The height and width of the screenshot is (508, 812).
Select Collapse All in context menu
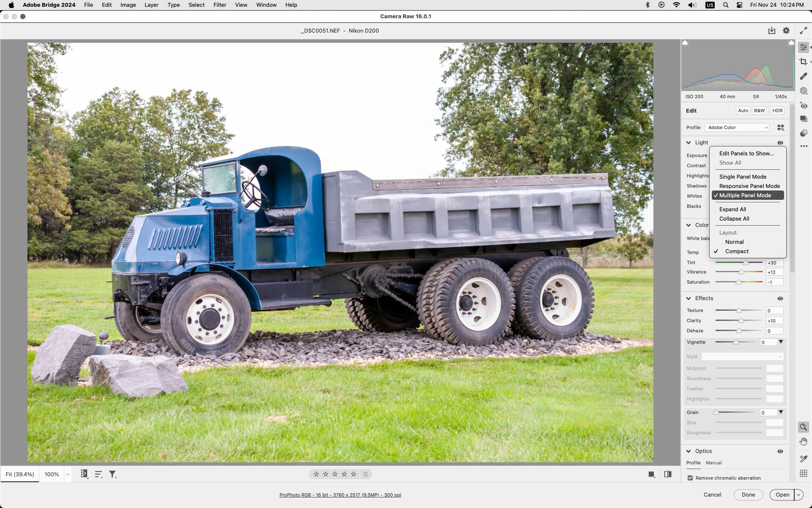click(x=734, y=218)
